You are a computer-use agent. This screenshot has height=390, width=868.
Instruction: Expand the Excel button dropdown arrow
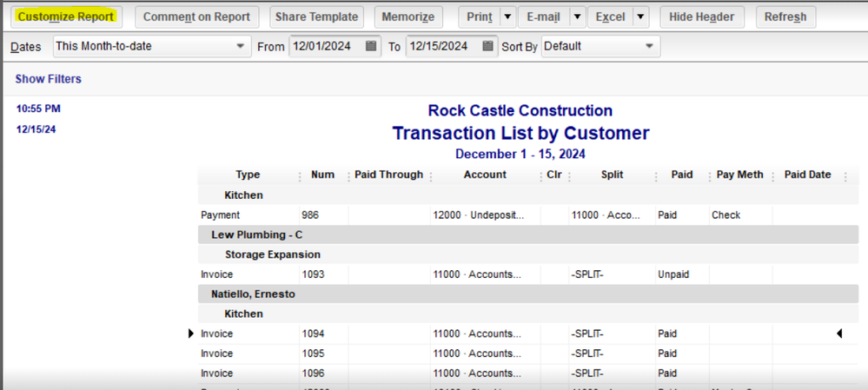(640, 17)
